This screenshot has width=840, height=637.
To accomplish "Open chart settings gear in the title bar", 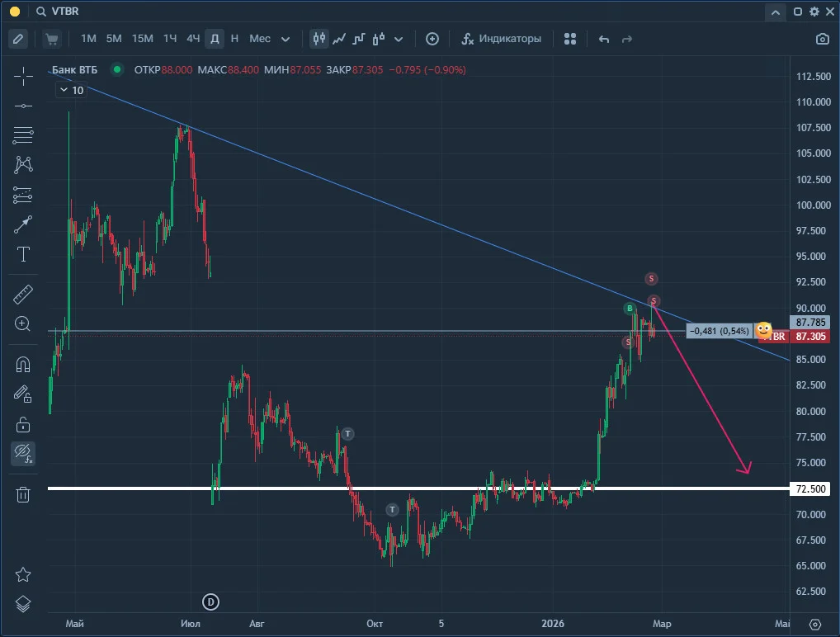I will pyautogui.click(x=814, y=12).
